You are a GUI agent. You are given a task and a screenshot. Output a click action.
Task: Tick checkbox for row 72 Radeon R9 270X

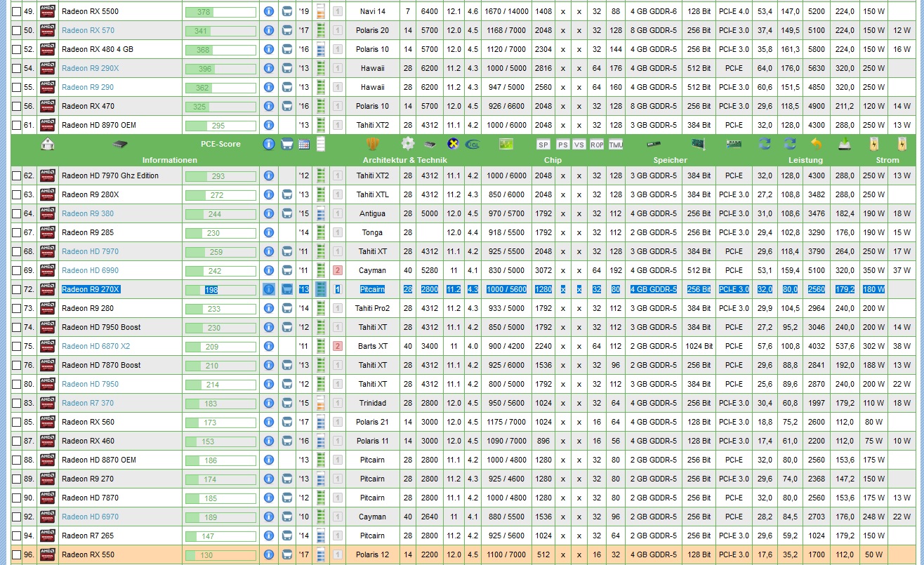click(x=17, y=289)
